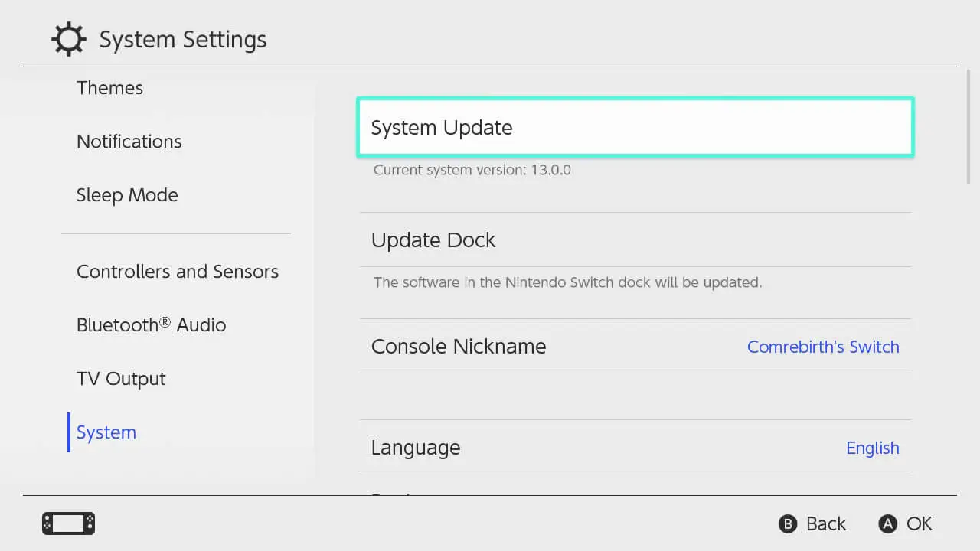
Task: Select Bluetooth Audio settings
Action: click(x=151, y=324)
